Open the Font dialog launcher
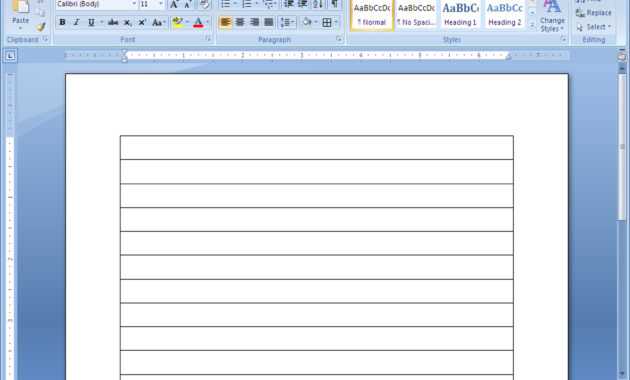This screenshot has height=380, width=630. tap(208, 39)
